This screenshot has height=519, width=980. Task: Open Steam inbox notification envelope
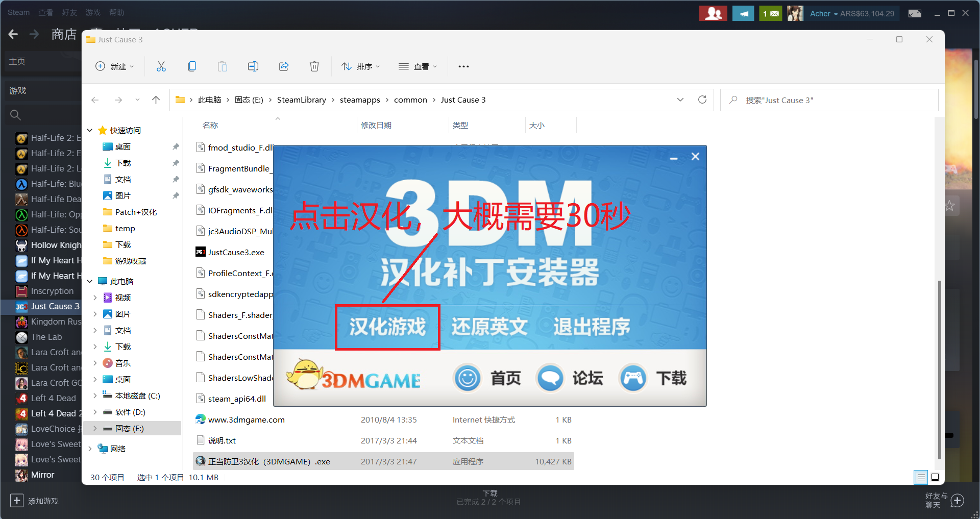click(770, 13)
